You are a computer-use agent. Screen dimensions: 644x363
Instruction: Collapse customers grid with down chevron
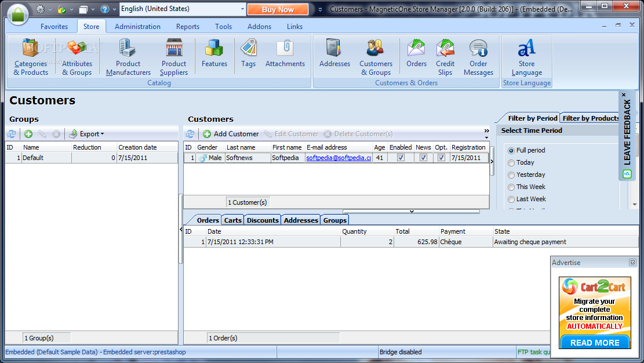pos(412,211)
